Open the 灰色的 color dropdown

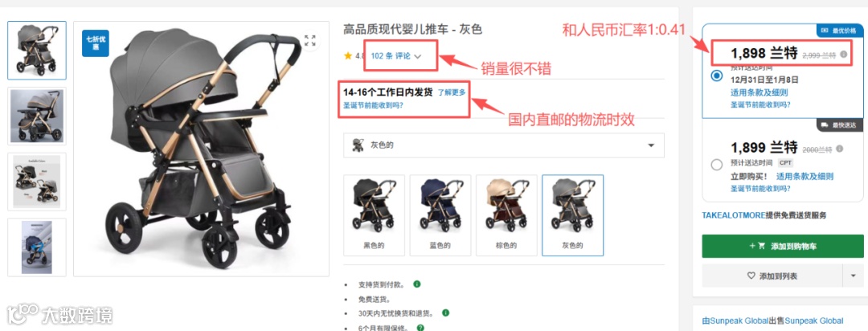[504, 145]
